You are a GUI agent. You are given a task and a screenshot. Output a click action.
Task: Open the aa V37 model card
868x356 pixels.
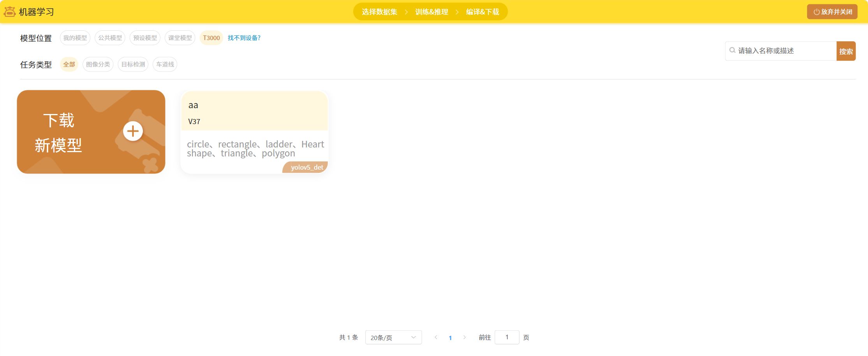click(x=255, y=132)
